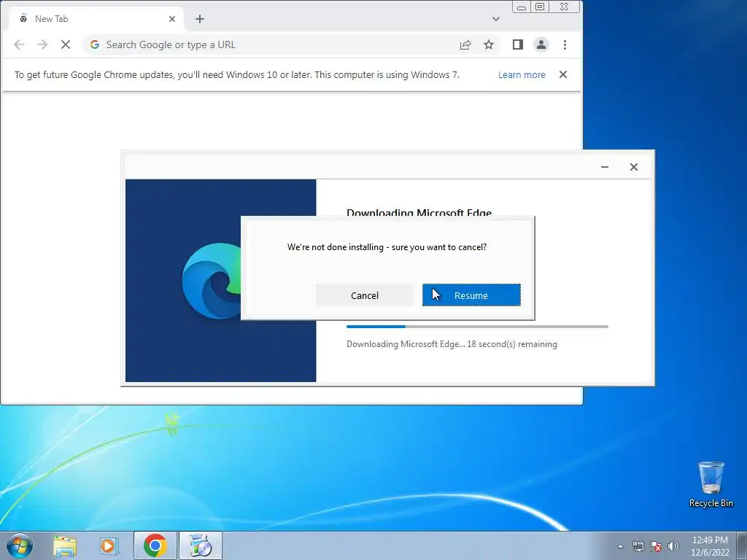Click the Google G icon in the address bar
Viewport: 747px width, 560px height.
(x=95, y=44)
